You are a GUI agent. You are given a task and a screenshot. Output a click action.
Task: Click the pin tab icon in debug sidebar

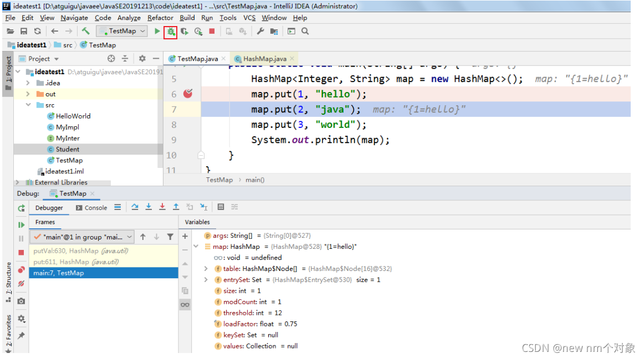point(22,335)
